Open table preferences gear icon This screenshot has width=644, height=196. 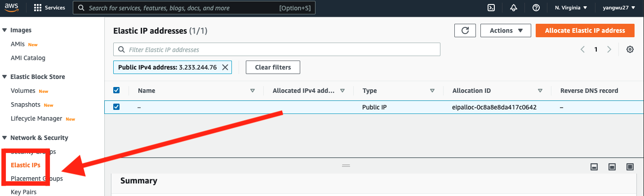coord(630,49)
